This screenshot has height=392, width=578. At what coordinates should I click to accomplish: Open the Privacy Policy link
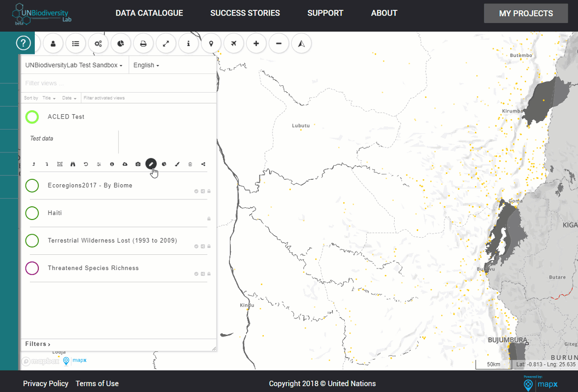click(46, 384)
